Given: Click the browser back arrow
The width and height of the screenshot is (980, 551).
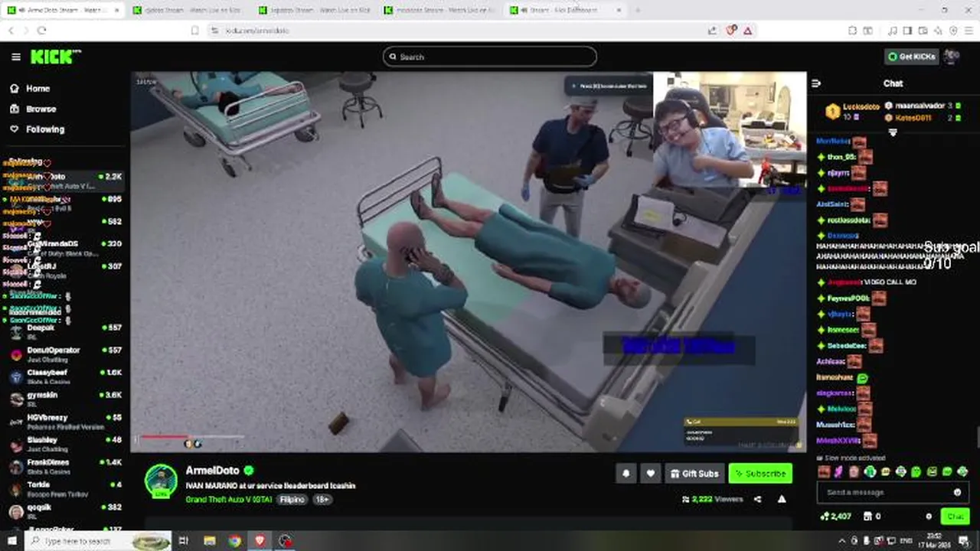Looking at the screenshot, I should point(11,31).
